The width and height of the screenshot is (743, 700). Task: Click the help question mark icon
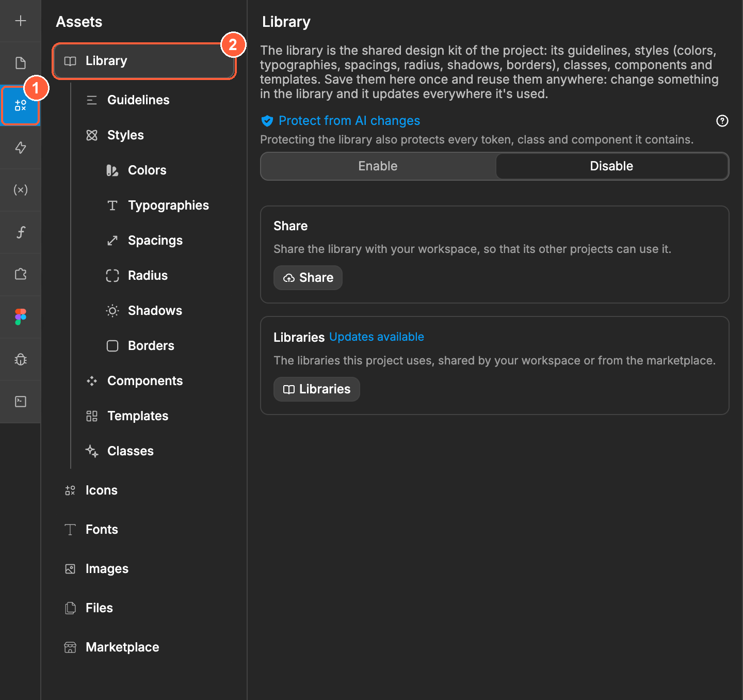pos(722,121)
